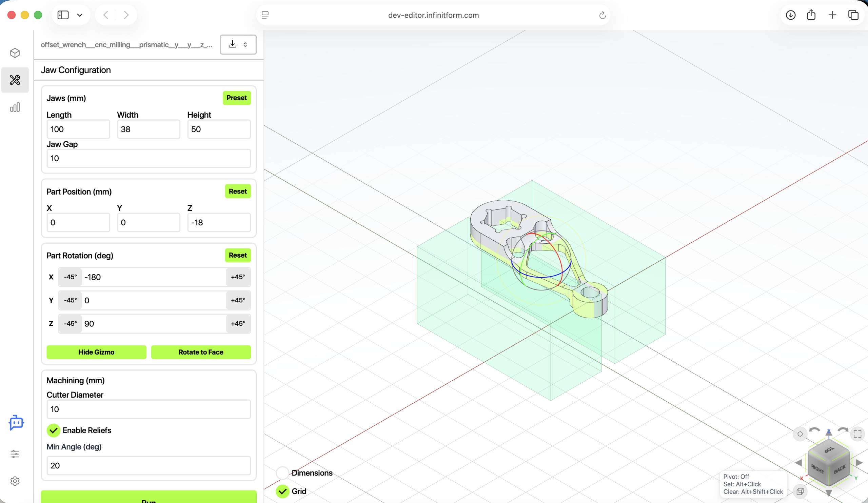868x503 pixels.
Task: Select the tools wrench sidebar icon
Action: coord(15,80)
